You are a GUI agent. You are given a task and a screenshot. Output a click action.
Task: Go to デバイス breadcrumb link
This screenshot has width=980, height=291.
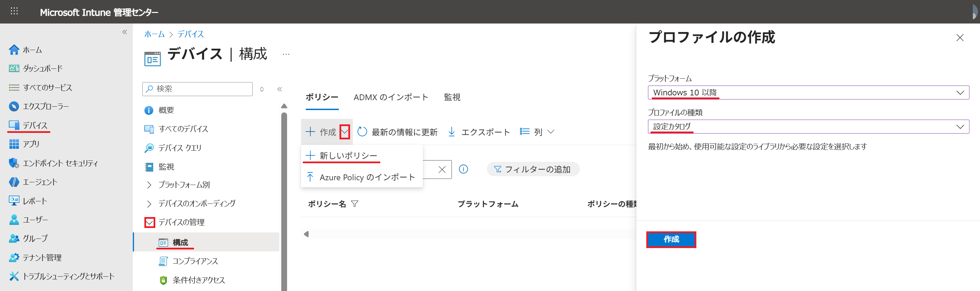[191, 34]
